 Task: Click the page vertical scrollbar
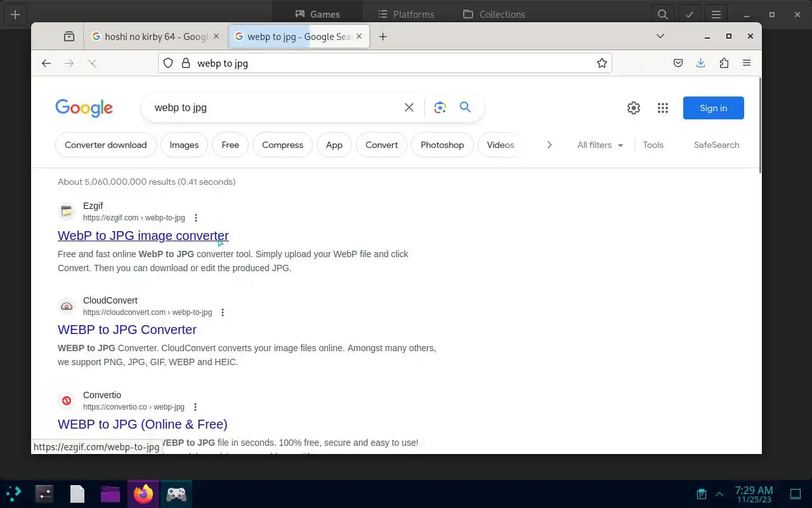click(759, 126)
